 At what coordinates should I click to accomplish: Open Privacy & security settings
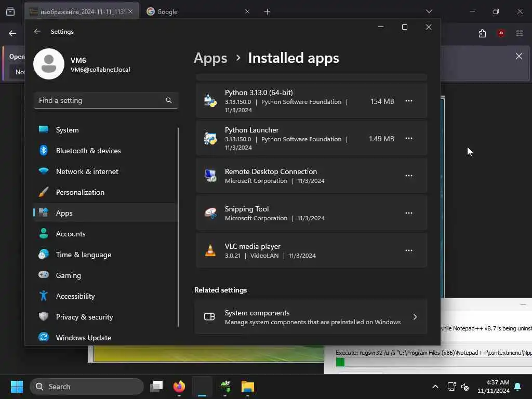pos(105,317)
